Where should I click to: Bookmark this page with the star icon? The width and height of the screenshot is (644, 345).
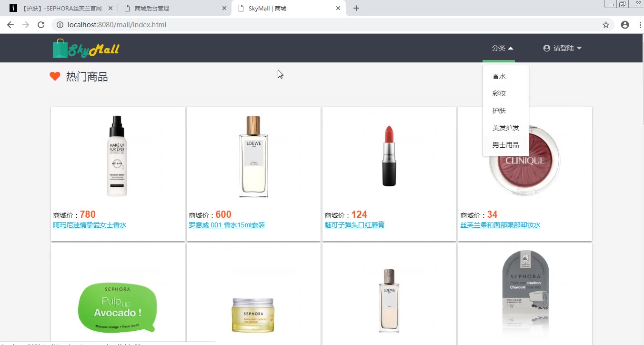click(606, 25)
